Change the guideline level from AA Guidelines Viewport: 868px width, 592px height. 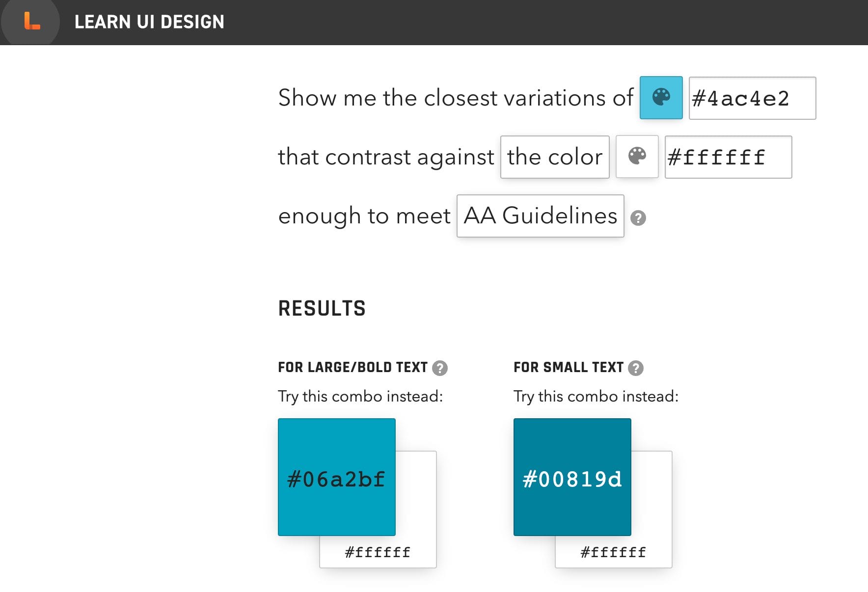pos(540,215)
